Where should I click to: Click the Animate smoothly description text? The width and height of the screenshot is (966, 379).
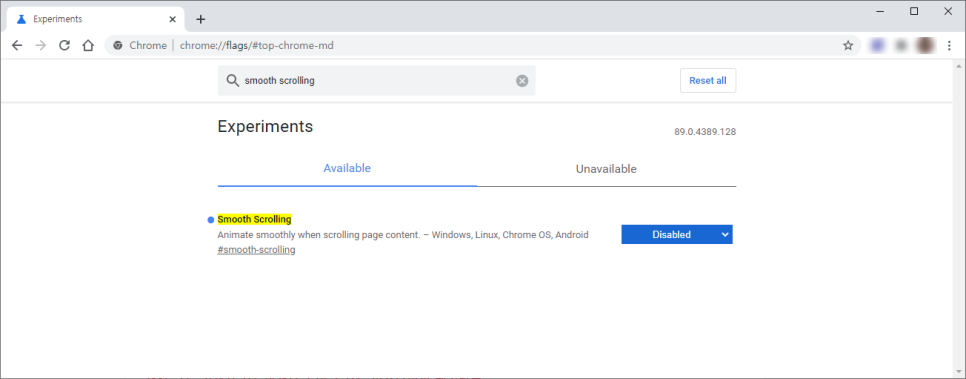click(x=403, y=235)
